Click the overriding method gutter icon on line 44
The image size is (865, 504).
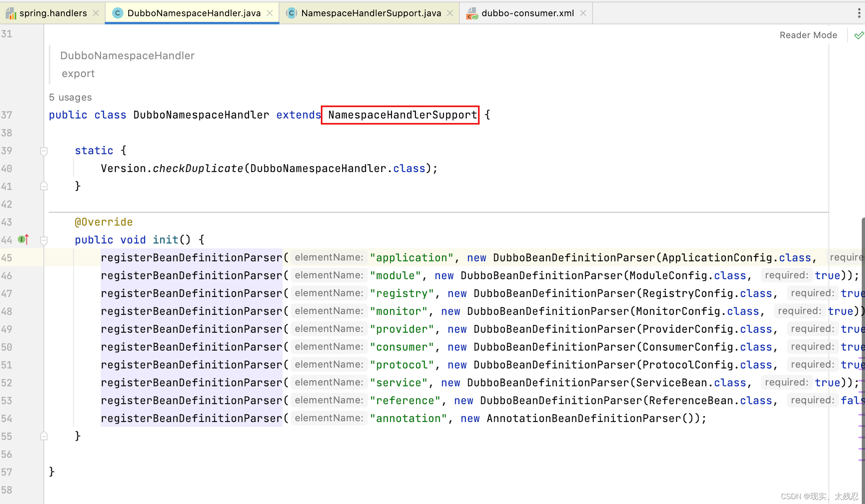coord(24,239)
